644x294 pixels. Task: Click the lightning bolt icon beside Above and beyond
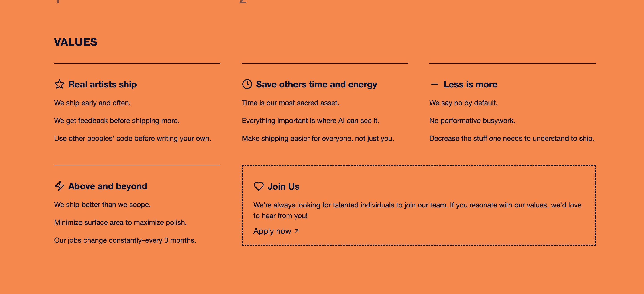tap(59, 186)
